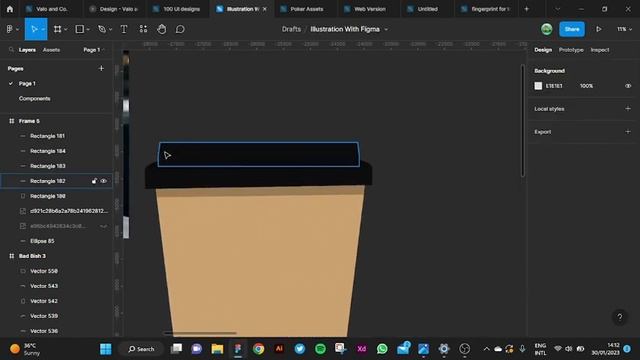Toggle background color visibility eye

coord(628,86)
